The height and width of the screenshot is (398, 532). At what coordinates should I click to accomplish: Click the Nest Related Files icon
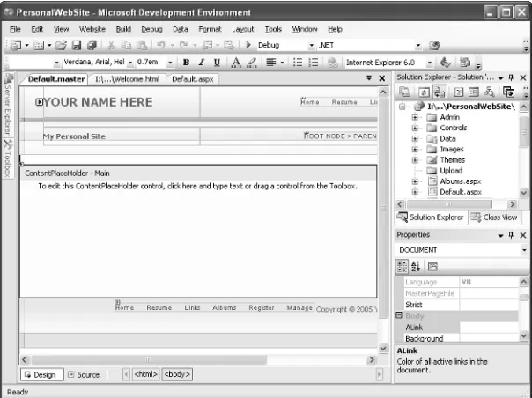pyautogui.click(x=440, y=92)
